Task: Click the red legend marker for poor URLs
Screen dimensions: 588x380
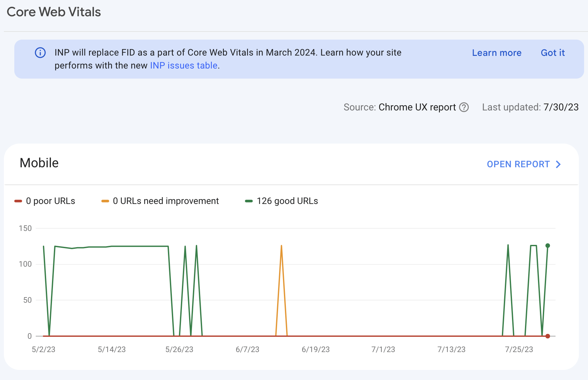Action: point(18,201)
